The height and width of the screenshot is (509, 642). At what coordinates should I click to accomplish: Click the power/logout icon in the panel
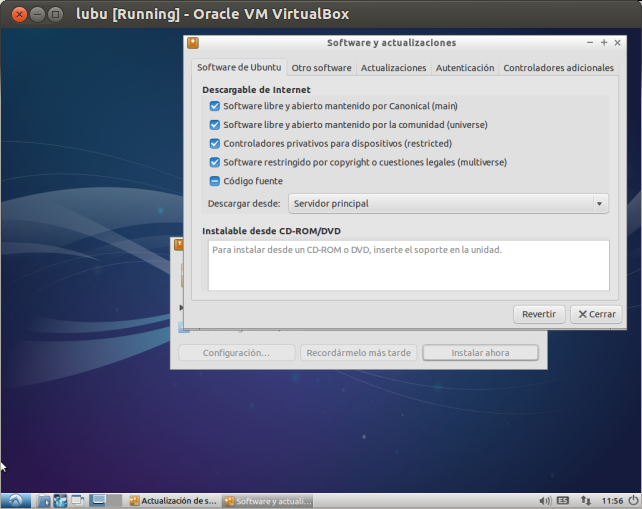point(632,500)
